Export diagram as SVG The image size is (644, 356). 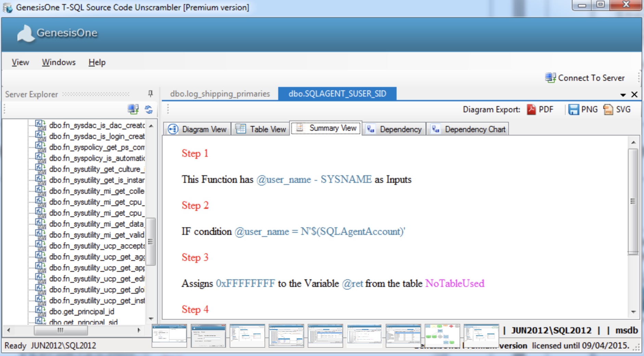pos(617,110)
